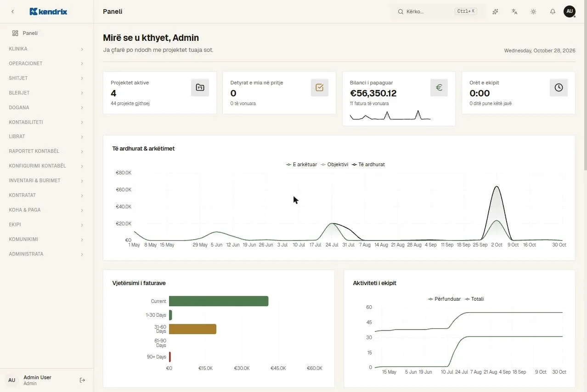The height and width of the screenshot is (392, 587).
Task: Toggle the Objektivi series in chart legend
Action: pyautogui.click(x=334, y=164)
